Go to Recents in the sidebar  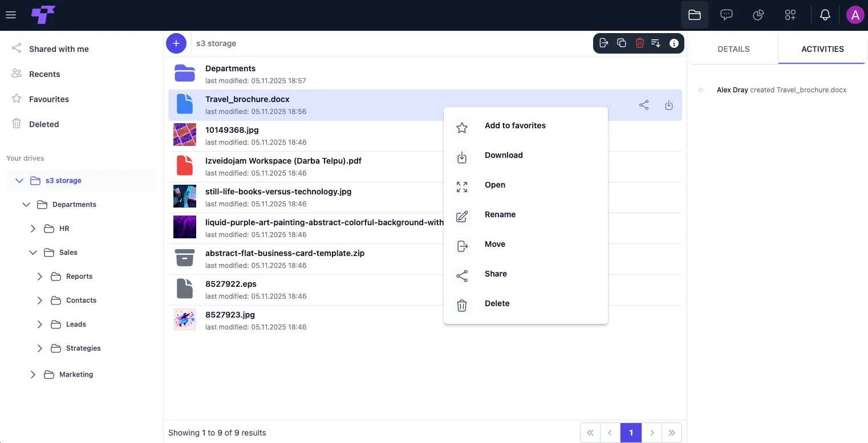[44, 74]
